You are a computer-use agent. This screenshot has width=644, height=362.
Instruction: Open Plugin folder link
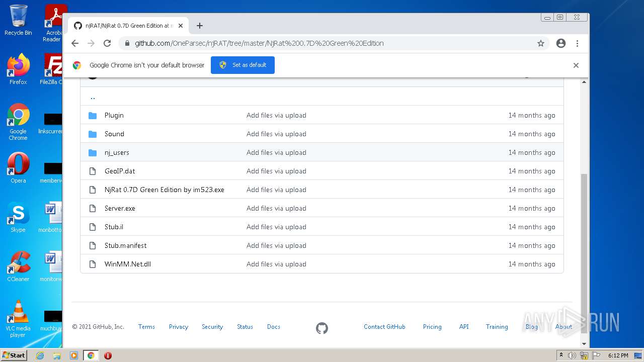pos(114,115)
